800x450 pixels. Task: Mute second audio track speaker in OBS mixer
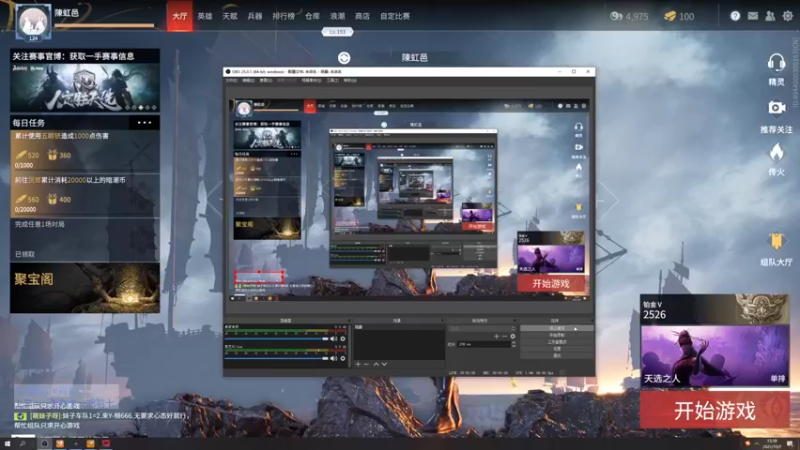tap(334, 358)
